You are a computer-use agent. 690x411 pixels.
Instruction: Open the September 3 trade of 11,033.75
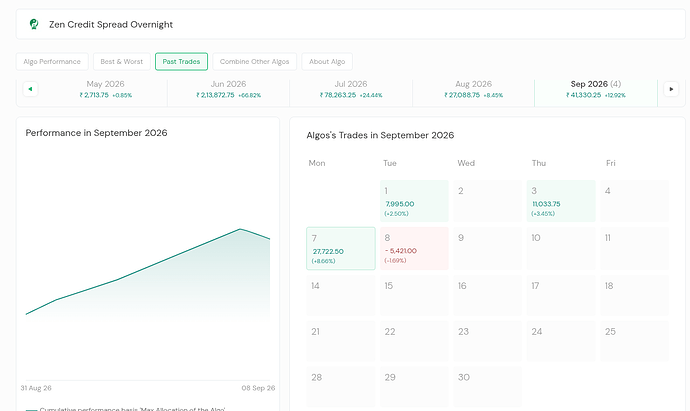click(x=561, y=201)
